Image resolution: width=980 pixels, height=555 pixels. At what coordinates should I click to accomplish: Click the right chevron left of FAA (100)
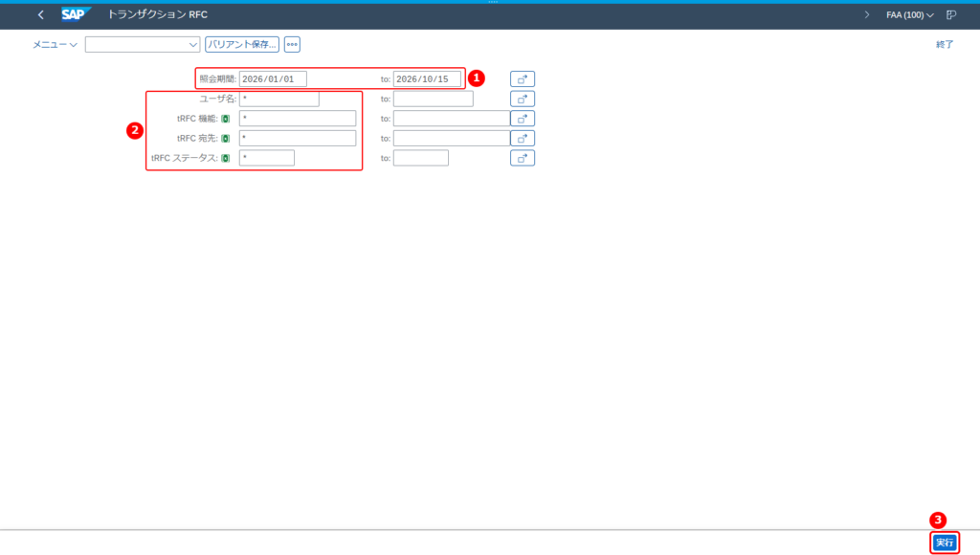[x=867, y=14]
